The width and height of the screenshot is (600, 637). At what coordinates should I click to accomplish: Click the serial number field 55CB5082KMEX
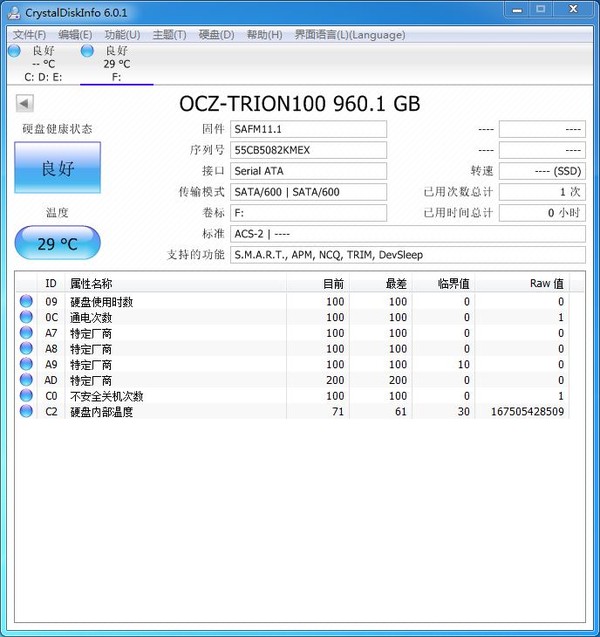[x=308, y=150]
